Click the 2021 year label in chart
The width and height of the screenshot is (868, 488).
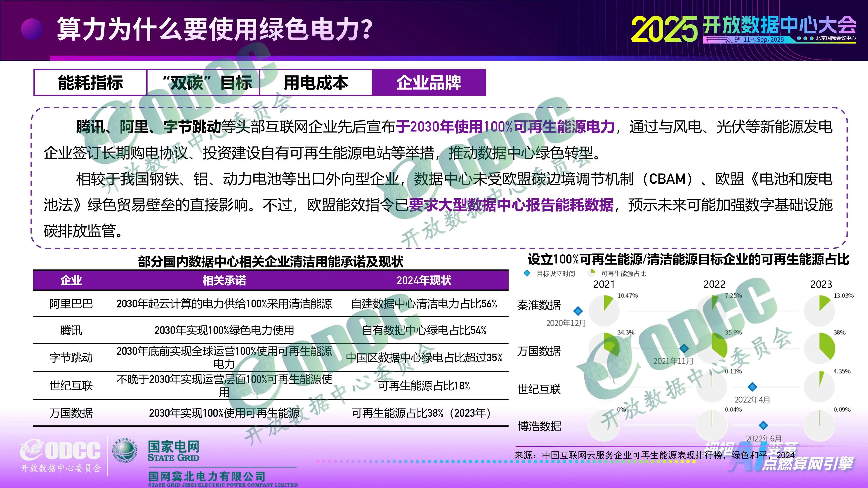(604, 284)
